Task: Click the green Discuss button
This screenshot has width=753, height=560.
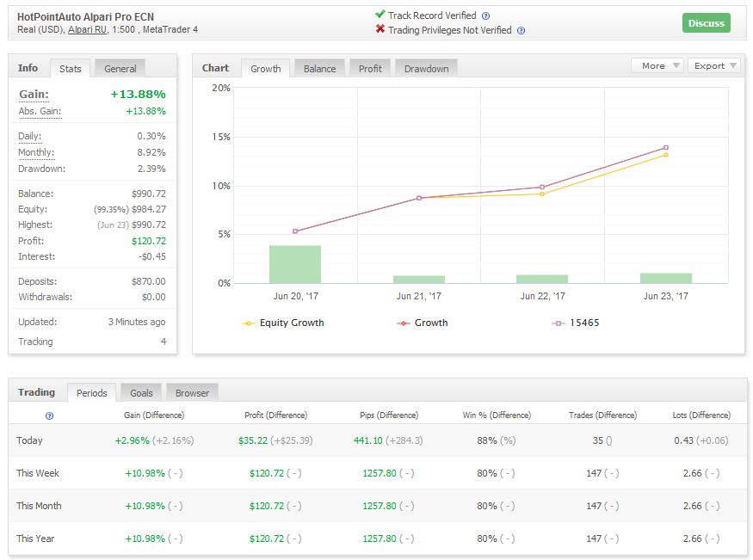Action: [x=706, y=23]
